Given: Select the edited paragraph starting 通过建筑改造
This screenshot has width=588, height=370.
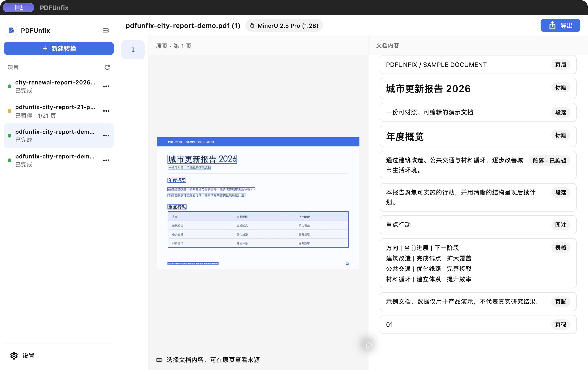Looking at the screenshot, I should click(x=478, y=165).
